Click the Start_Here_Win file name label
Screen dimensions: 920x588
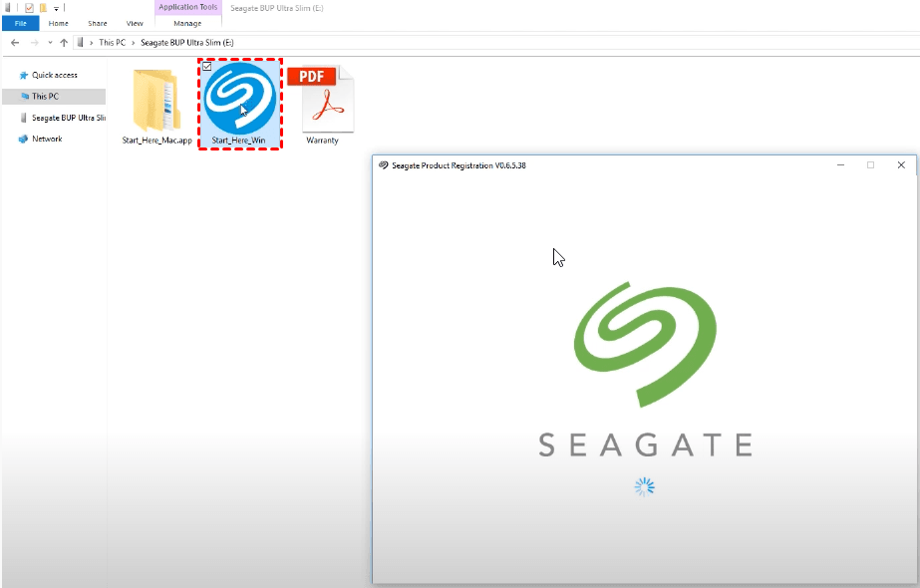[x=238, y=141]
